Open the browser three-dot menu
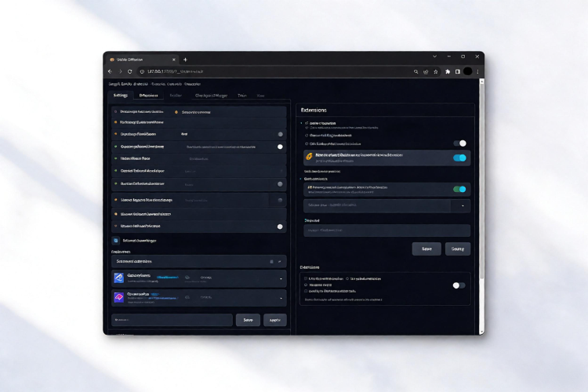Viewport: 588px width, 392px height. (x=477, y=71)
